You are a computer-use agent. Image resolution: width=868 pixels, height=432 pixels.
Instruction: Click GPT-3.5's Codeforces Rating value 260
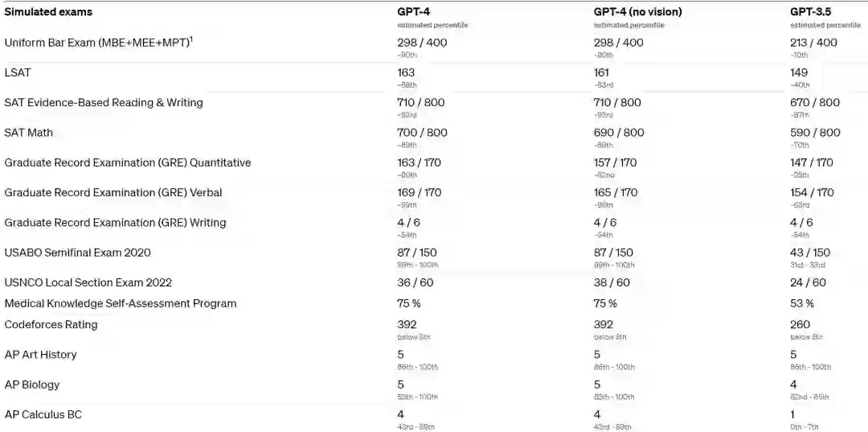point(800,325)
